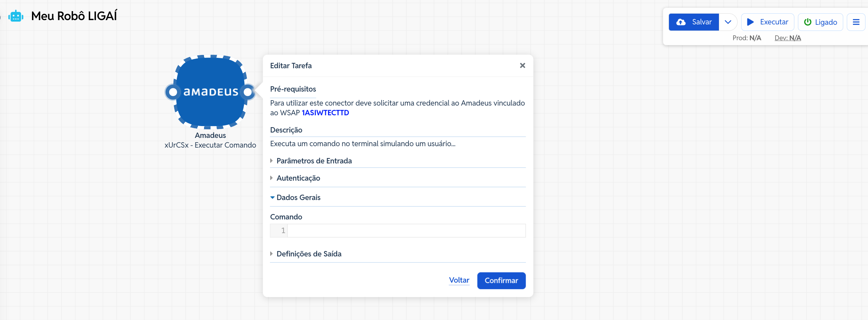Open the Salvar dropdown arrow
Viewport: 868px width, 320px height.
(x=728, y=22)
